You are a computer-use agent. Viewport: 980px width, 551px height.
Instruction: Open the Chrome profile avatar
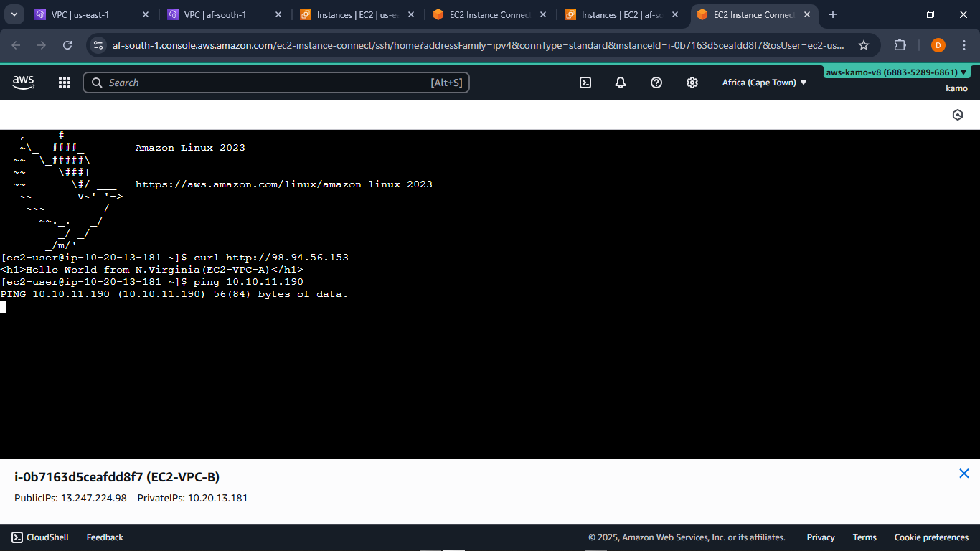pyautogui.click(x=938, y=44)
